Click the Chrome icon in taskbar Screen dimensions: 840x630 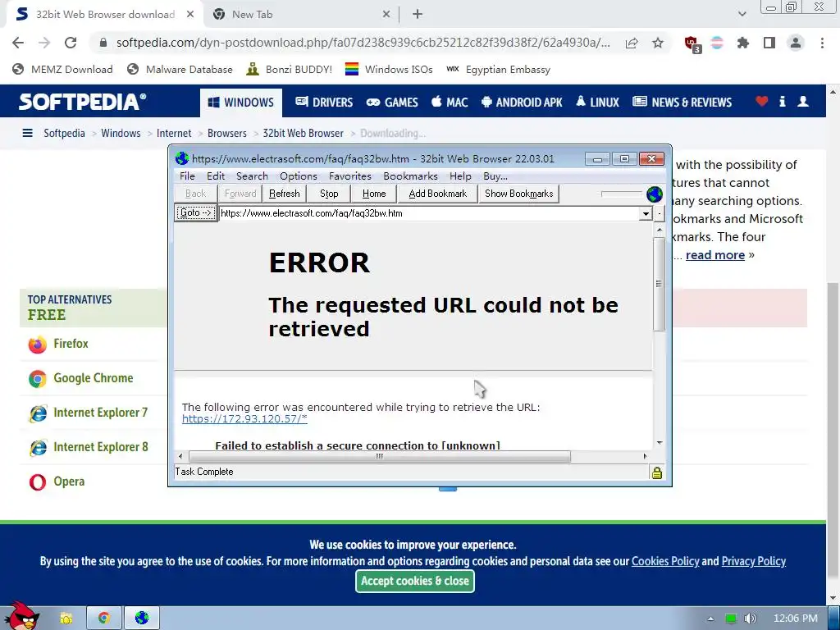pyautogui.click(x=104, y=618)
